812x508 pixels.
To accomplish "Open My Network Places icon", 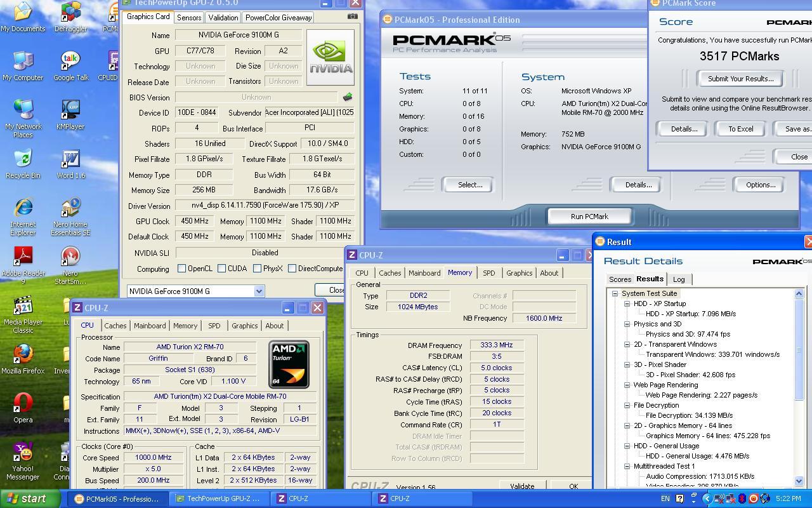I will point(23,119).
